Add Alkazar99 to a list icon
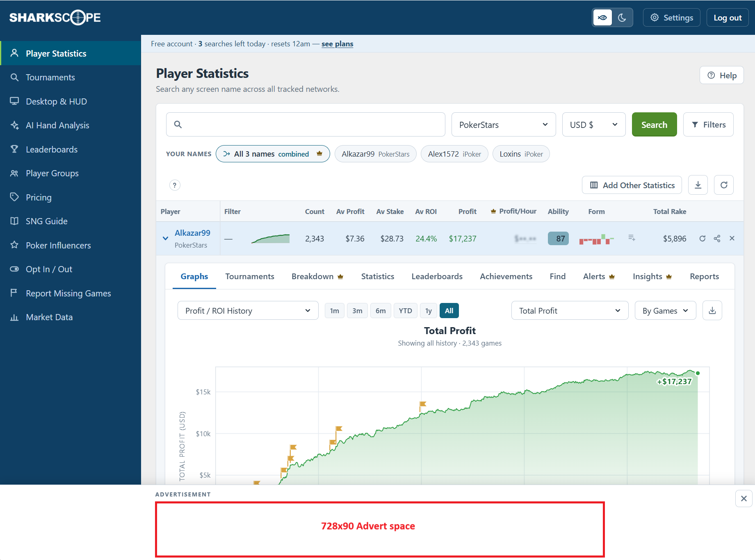755x560 pixels. [x=632, y=238]
